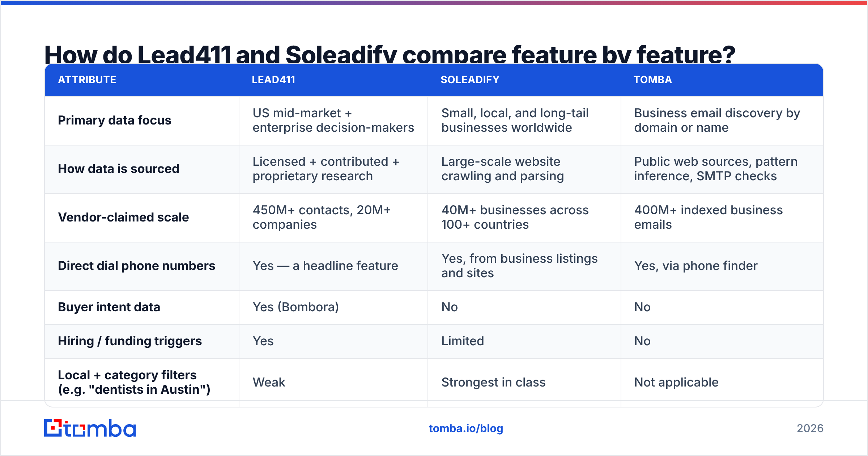The image size is (868, 456).
Task: Select the 'Primary data focus' row label
Action: [114, 120]
